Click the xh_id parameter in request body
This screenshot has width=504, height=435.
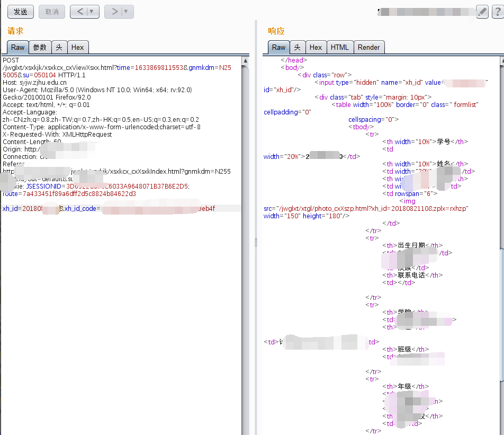pos(31,208)
